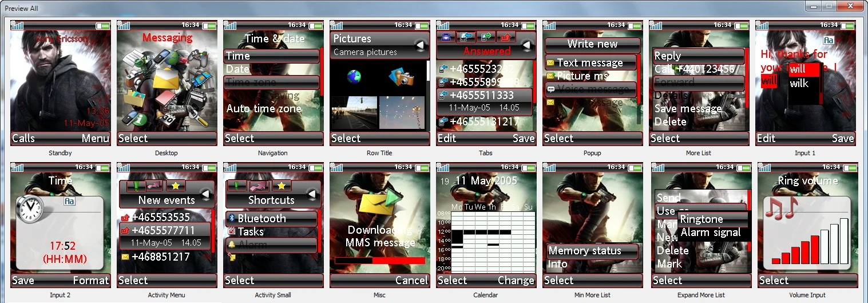This screenshot has height=303, width=868.
Task: Click Change softkey in Calendar preview
Action: (x=516, y=280)
